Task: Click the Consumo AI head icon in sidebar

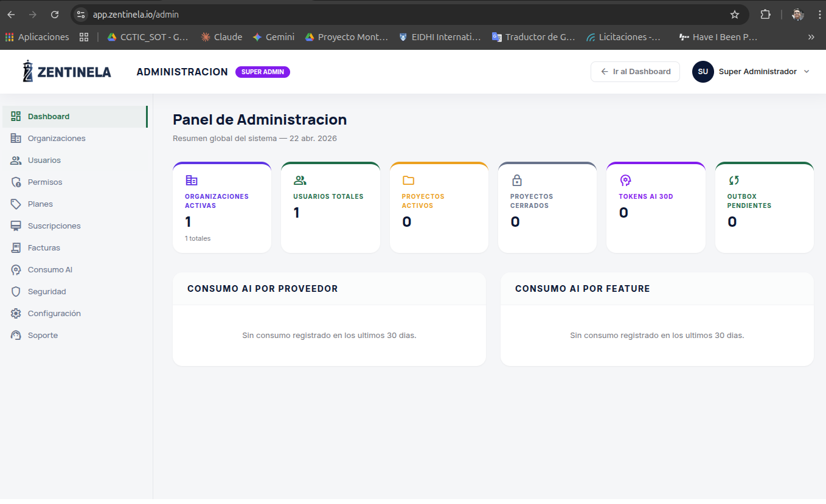Action: click(x=16, y=269)
